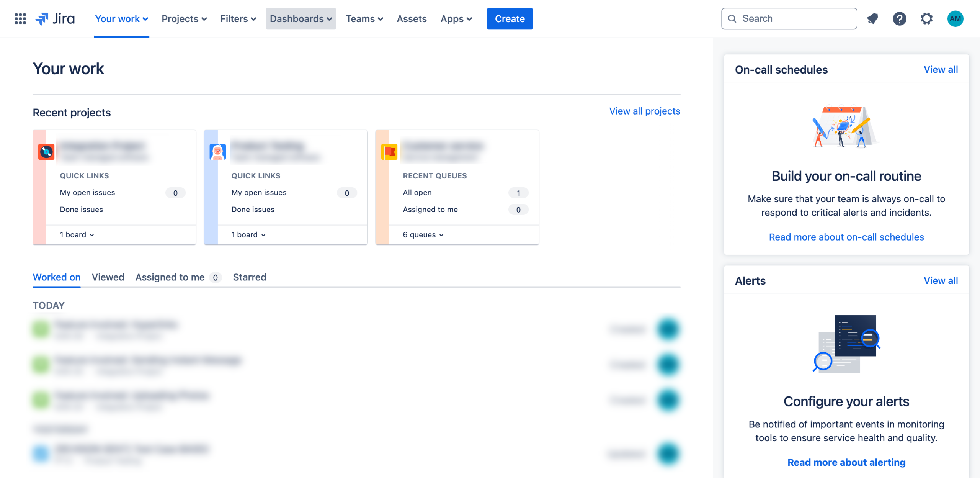The height and width of the screenshot is (478, 980).
Task: Click the Jira logo
Action: pos(56,19)
